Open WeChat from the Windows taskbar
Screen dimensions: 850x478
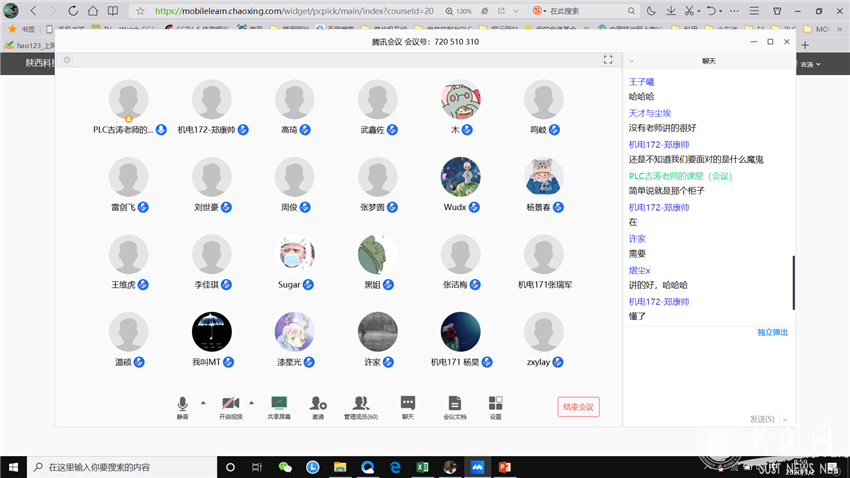coord(285,467)
